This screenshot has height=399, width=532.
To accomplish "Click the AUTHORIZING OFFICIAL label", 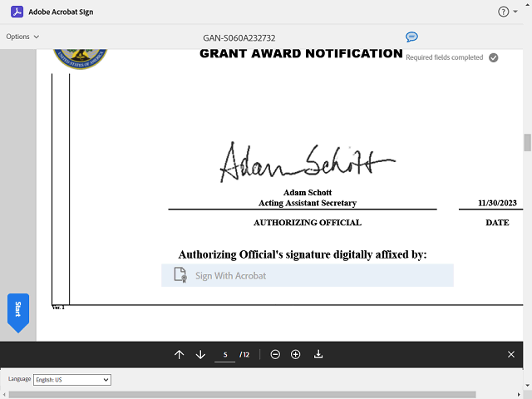I will [x=308, y=223].
